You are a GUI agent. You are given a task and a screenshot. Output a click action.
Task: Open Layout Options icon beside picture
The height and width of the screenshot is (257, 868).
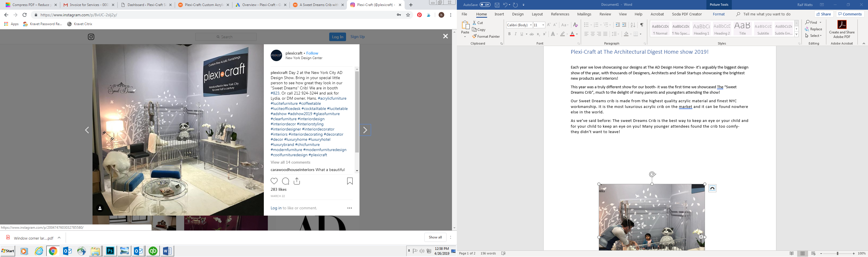click(712, 188)
